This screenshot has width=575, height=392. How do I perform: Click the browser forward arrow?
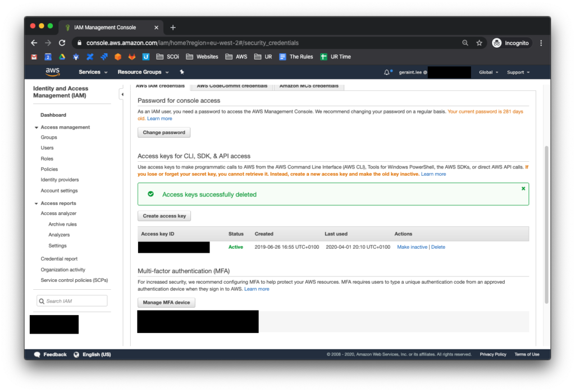coord(48,43)
